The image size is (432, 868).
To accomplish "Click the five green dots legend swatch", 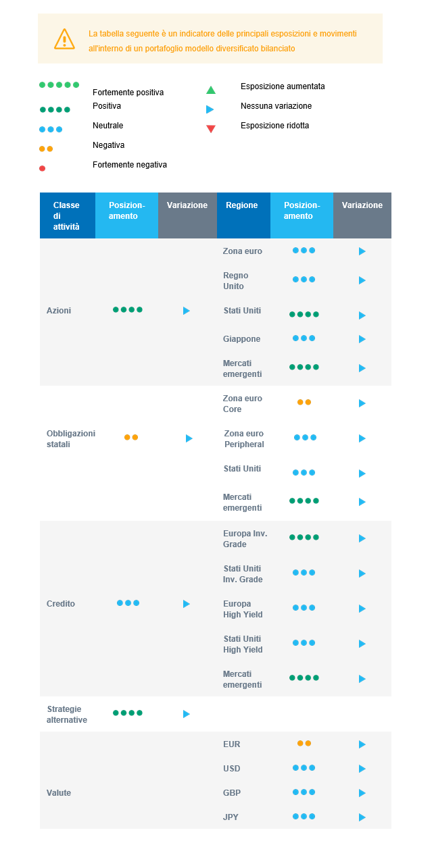I will tap(59, 85).
